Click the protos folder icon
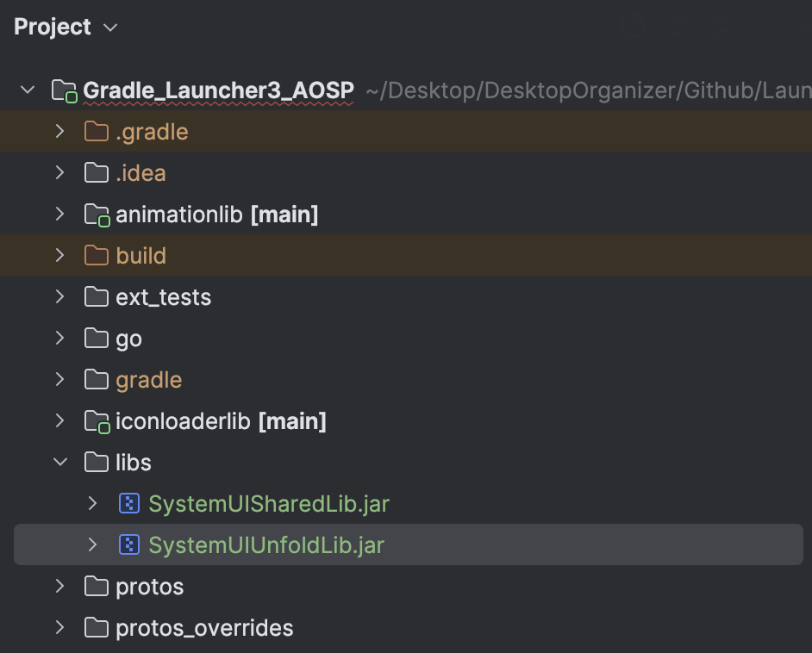 [97, 587]
